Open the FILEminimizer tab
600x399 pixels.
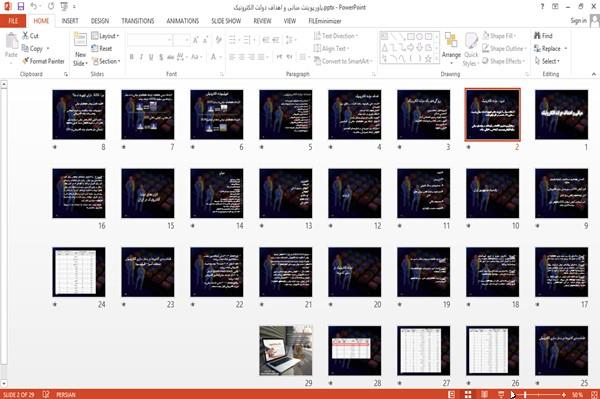pyautogui.click(x=325, y=21)
